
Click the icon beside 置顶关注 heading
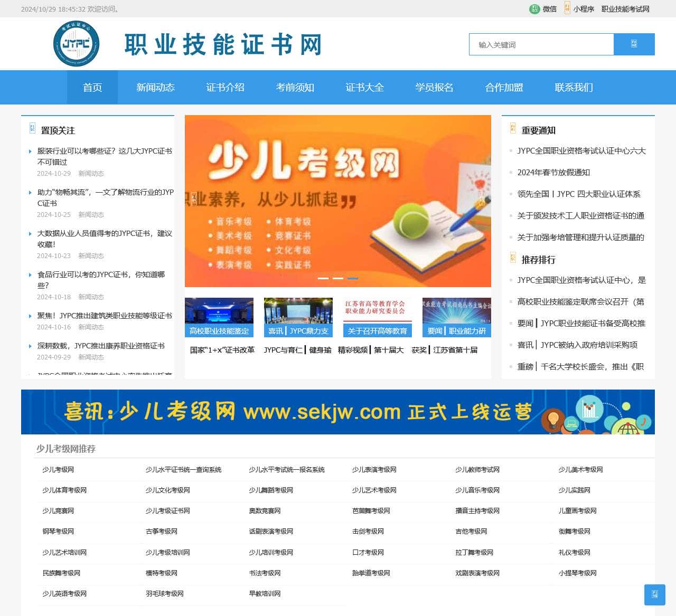pyautogui.click(x=32, y=128)
